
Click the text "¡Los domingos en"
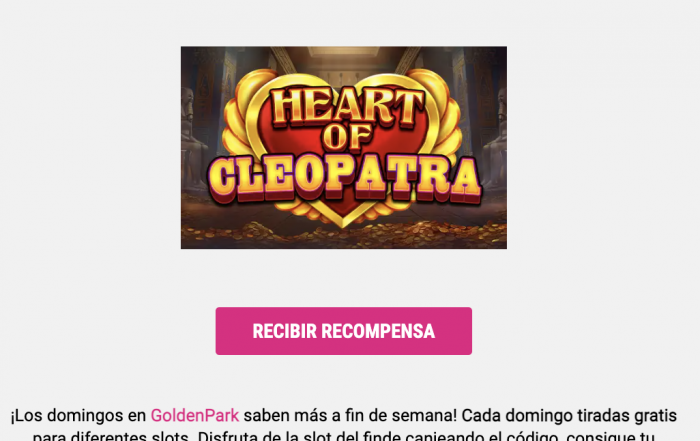(78, 416)
